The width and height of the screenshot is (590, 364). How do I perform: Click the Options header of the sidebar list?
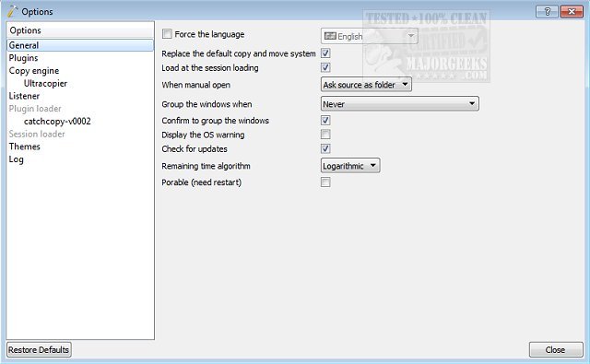pyautogui.click(x=80, y=30)
